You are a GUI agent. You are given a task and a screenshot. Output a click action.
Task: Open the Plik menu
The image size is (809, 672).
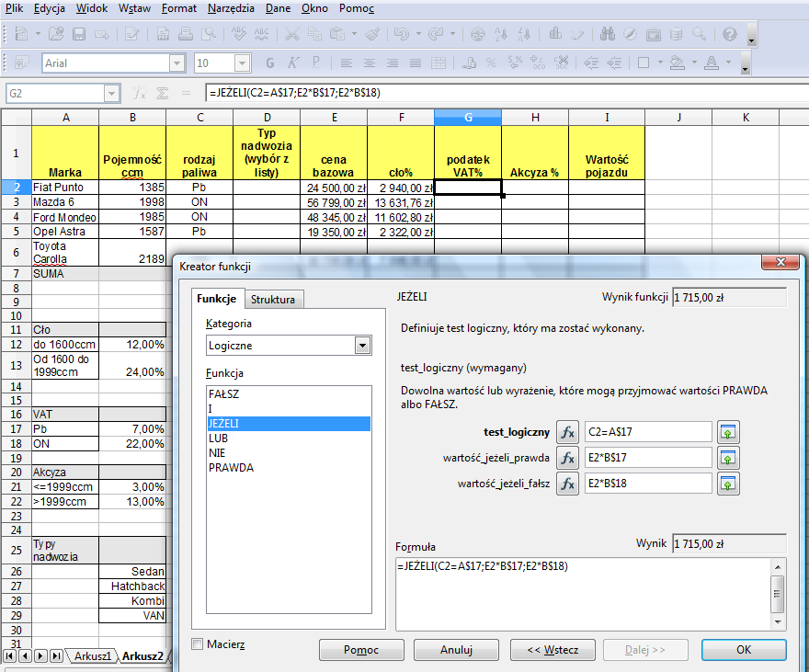click(x=14, y=8)
